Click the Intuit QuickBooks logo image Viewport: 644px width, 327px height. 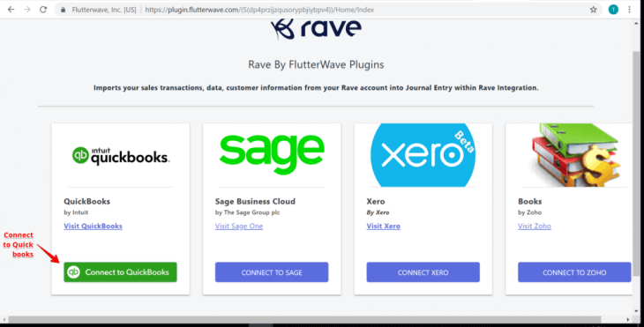pyautogui.click(x=121, y=156)
